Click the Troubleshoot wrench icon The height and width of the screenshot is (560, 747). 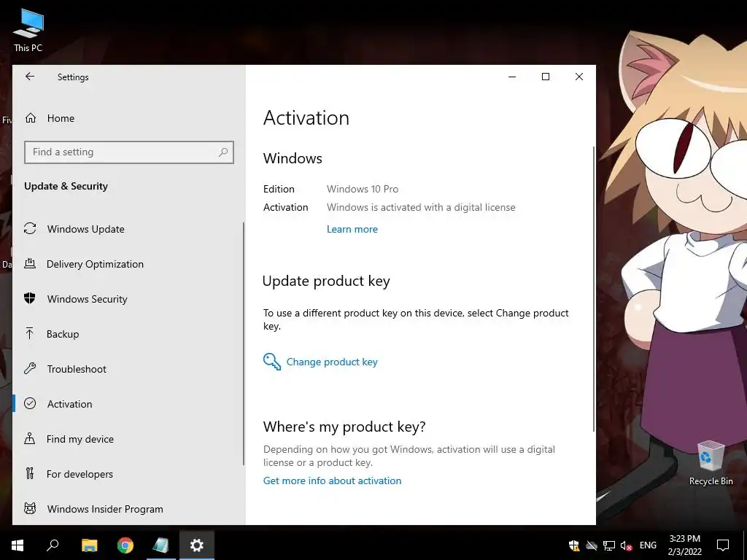[x=30, y=368]
